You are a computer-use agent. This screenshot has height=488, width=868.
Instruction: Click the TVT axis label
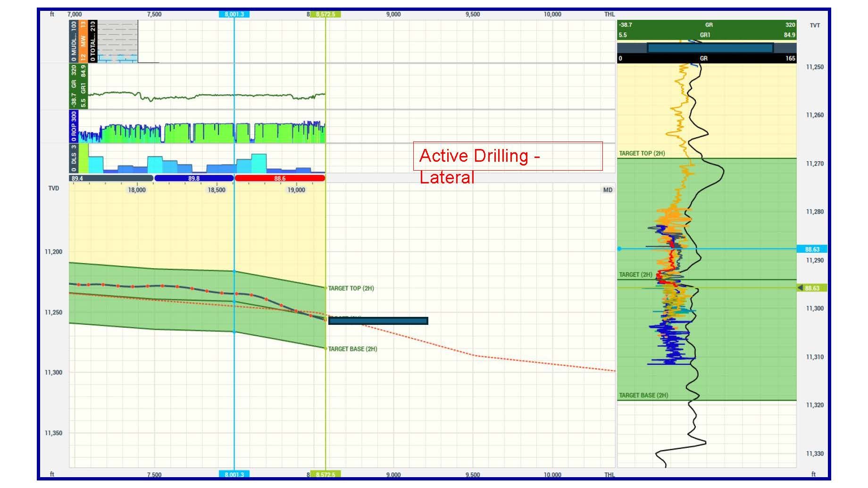(x=815, y=25)
